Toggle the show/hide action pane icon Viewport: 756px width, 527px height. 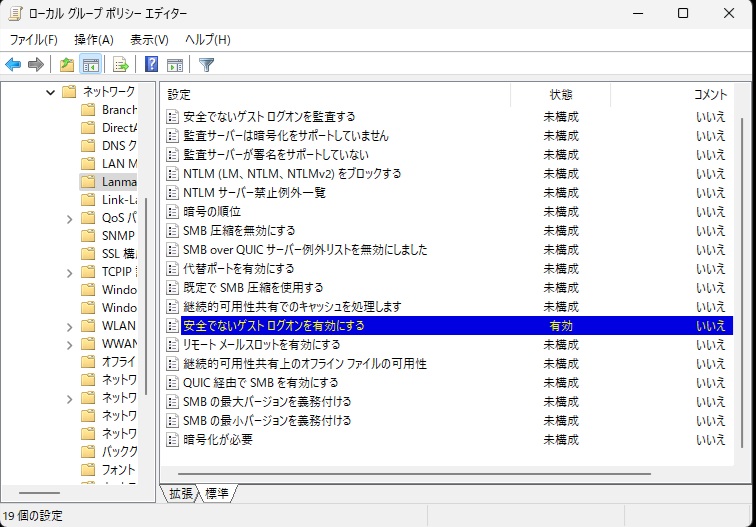tap(175, 65)
